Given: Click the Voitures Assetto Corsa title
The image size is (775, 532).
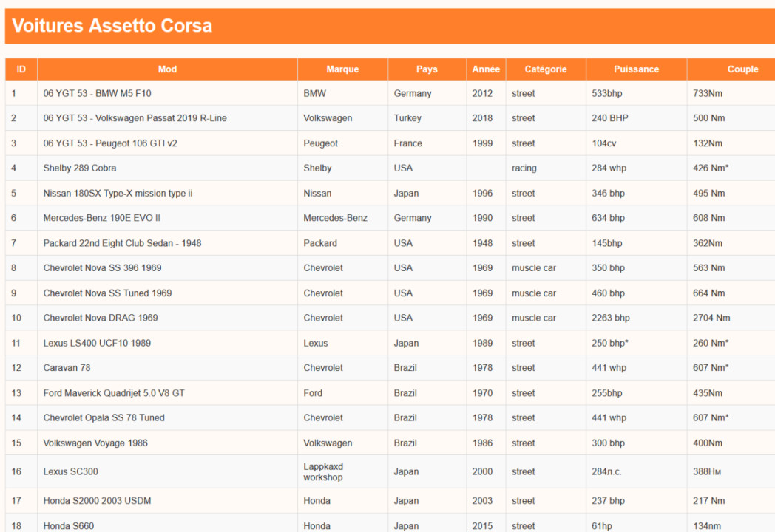Looking at the screenshot, I should tap(112, 26).
